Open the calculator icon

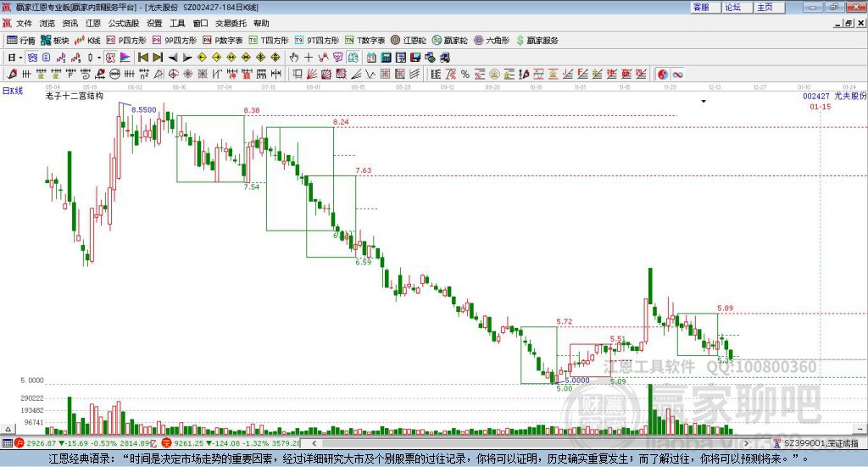pyautogui.click(x=386, y=58)
